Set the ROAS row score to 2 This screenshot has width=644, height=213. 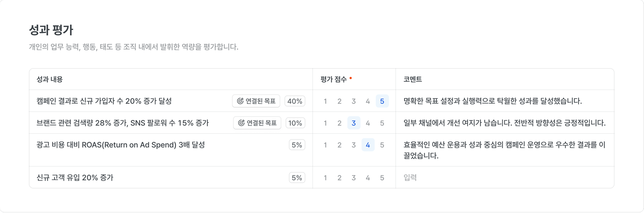click(x=339, y=145)
